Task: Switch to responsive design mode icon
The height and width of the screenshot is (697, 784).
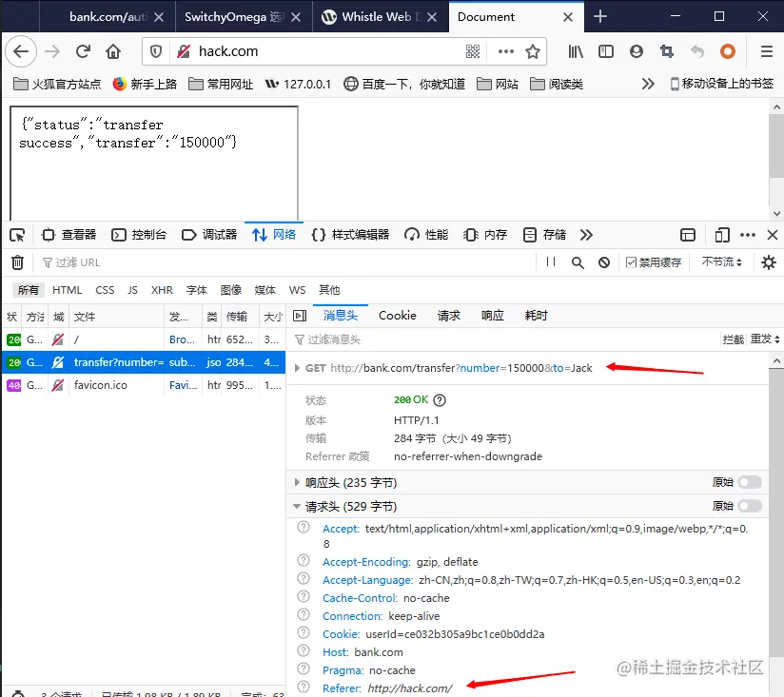Action: [722, 235]
